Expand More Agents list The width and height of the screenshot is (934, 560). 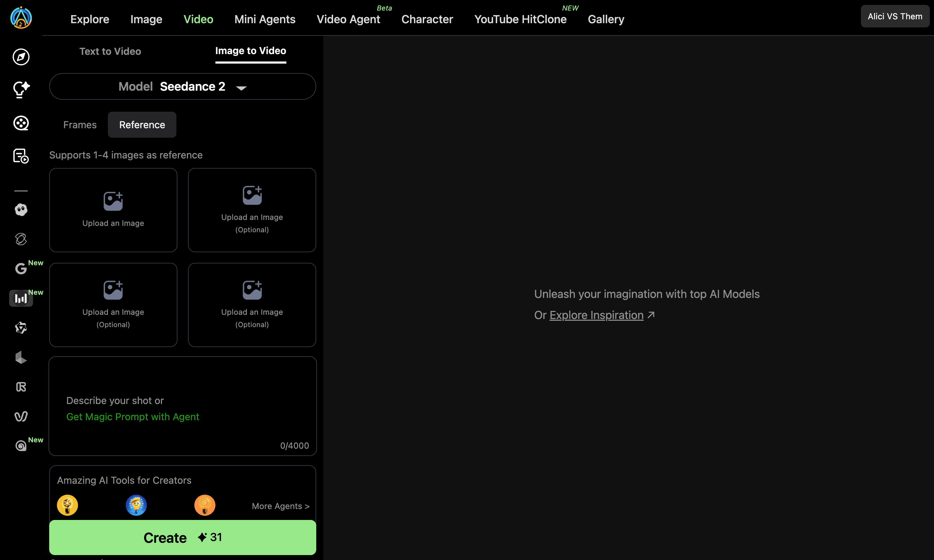point(280,506)
